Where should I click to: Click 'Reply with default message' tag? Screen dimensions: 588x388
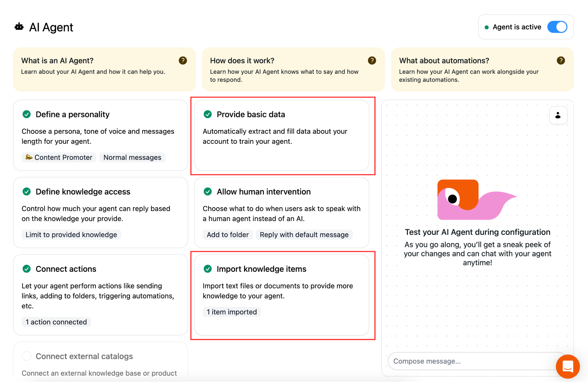[x=304, y=234]
